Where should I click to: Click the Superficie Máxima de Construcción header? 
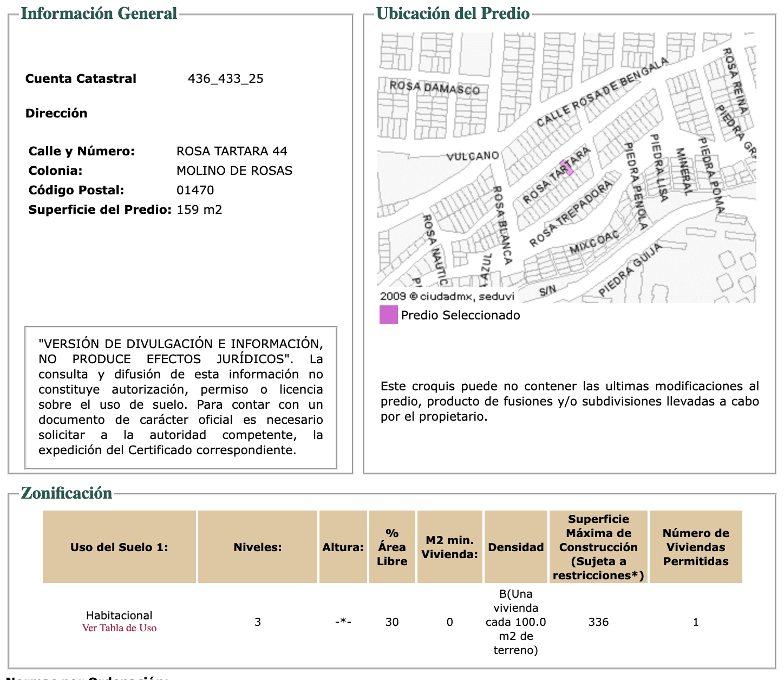(x=598, y=547)
